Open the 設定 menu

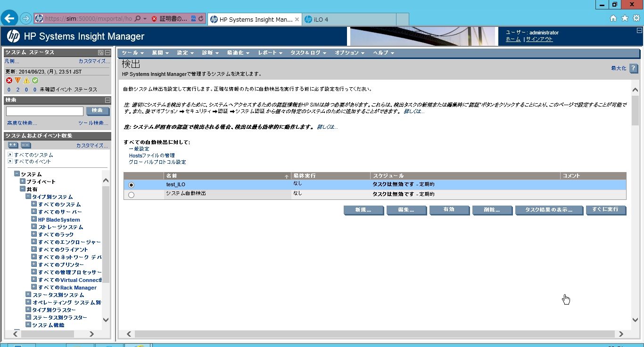185,53
